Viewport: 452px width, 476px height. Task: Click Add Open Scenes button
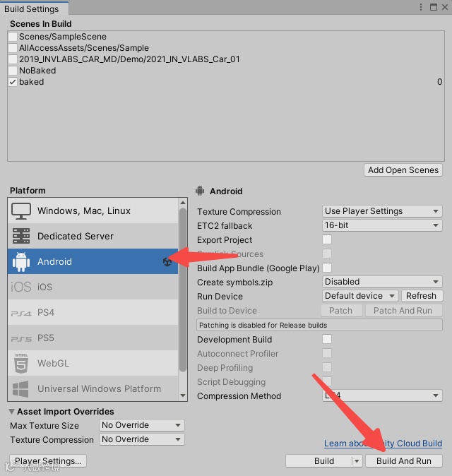[x=403, y=170]
